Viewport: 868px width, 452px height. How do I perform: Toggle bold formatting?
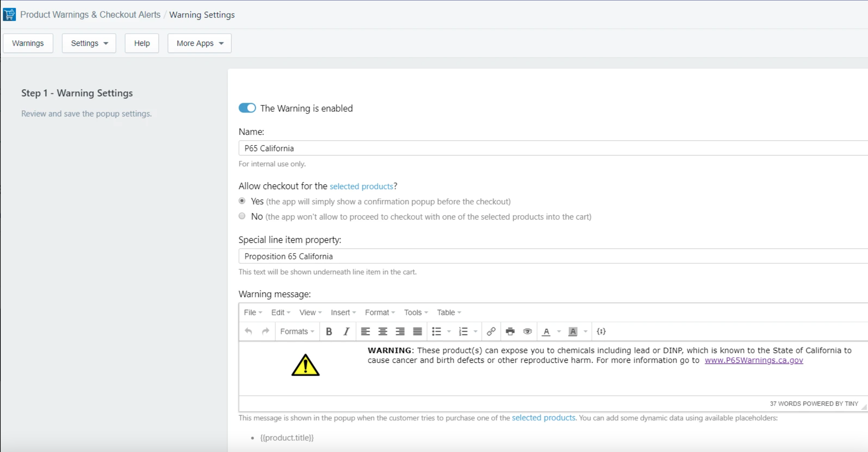click(x=329, y=331)
